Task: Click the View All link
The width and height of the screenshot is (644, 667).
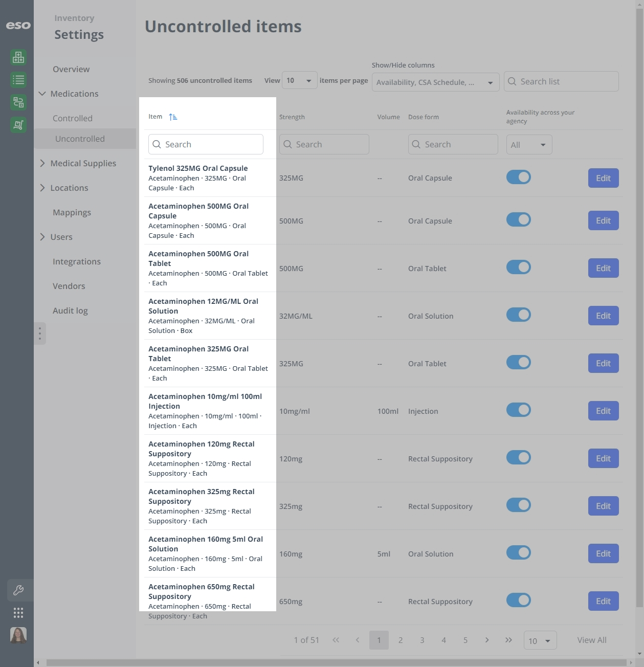Action: 592,640
